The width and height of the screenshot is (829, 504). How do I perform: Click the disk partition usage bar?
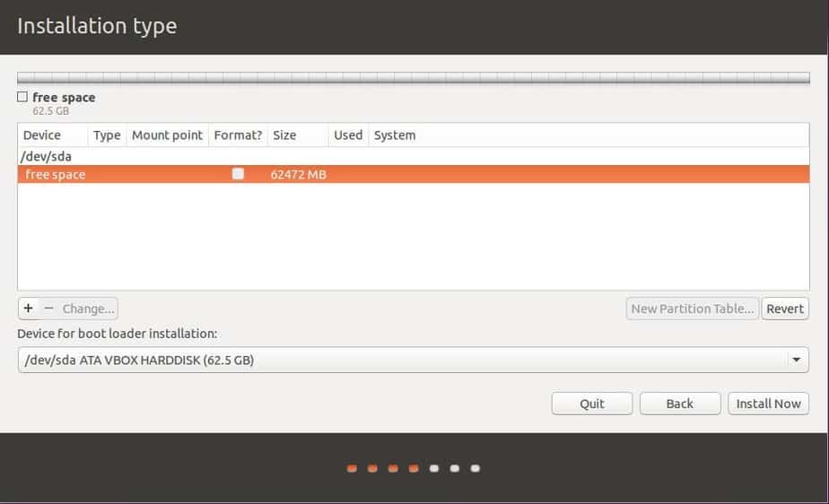tap(413, 78)
